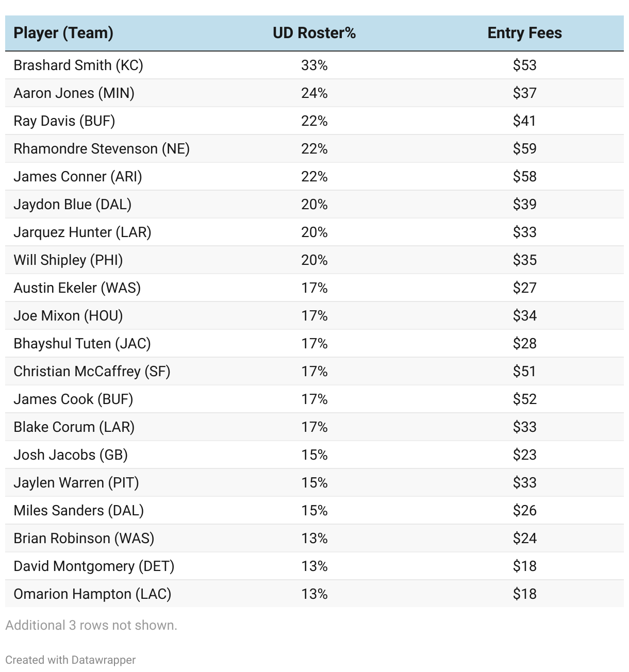Screen dimensions: 629x672
Task: Click the Player (Team) column header
Action: (63, 33)
